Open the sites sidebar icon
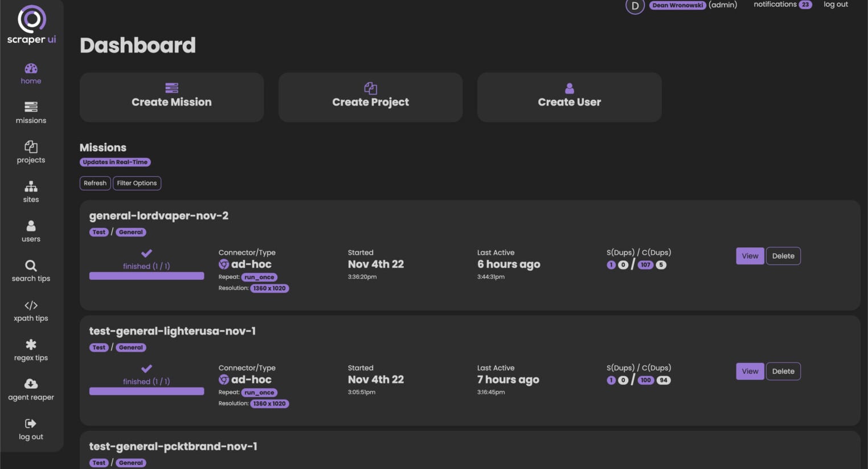 pos(31,186)
